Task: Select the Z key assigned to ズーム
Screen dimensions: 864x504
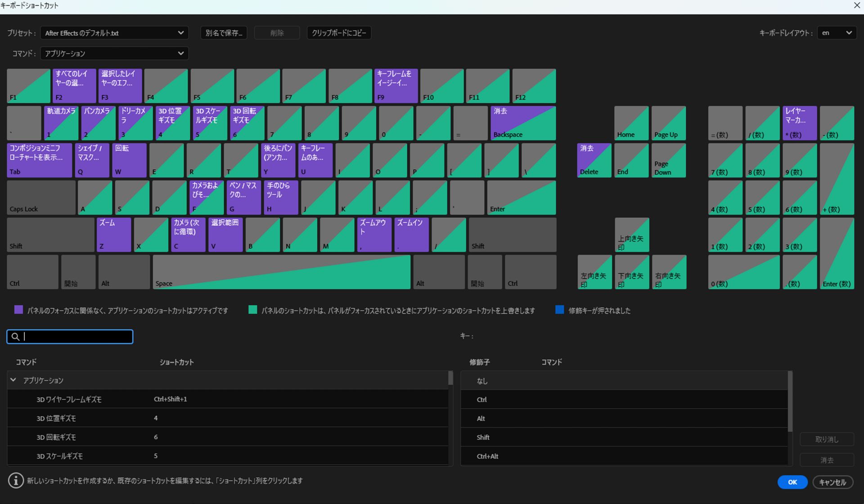Action: [113, 234]
